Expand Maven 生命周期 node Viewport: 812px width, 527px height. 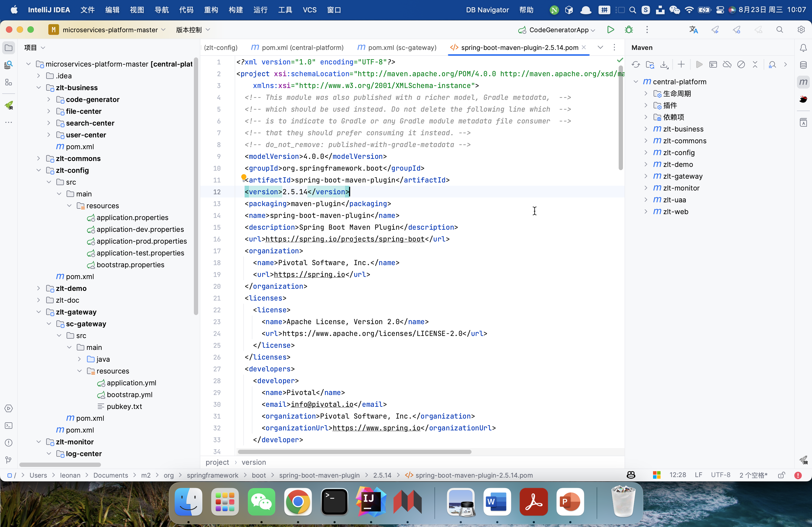tap(646, 93)
